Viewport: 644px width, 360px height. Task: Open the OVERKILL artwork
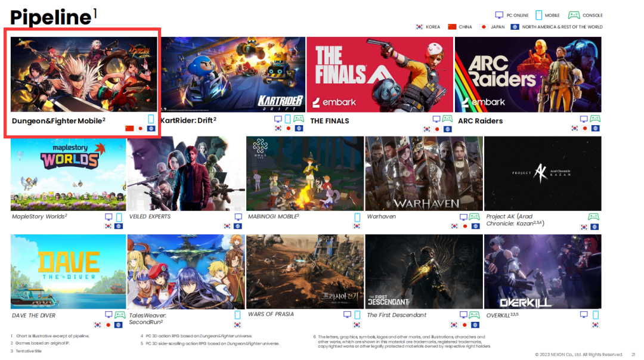(543, 272)
